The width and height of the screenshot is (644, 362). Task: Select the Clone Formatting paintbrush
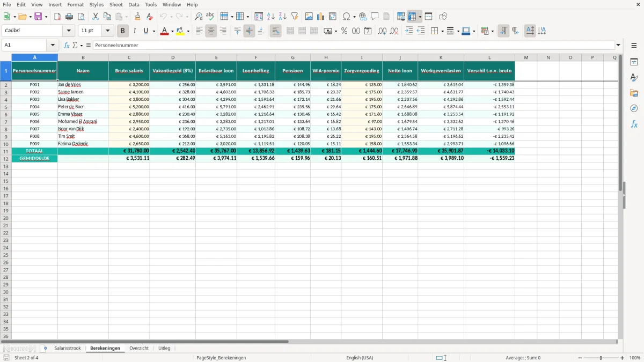tap(138, 17)
